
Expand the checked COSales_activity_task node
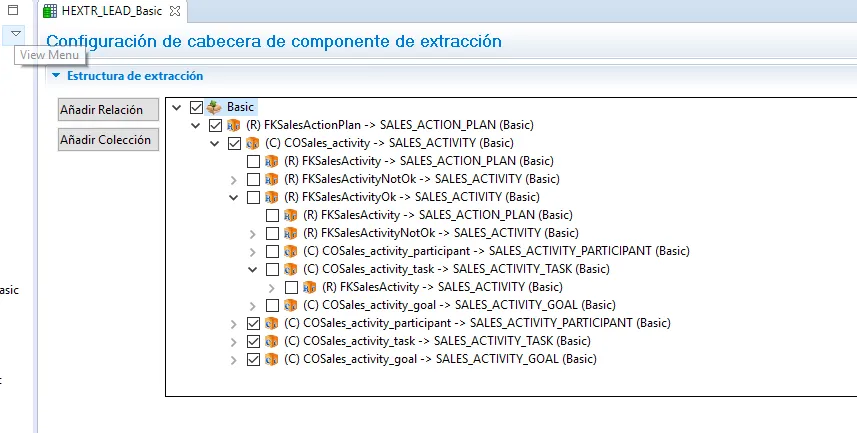233,342
